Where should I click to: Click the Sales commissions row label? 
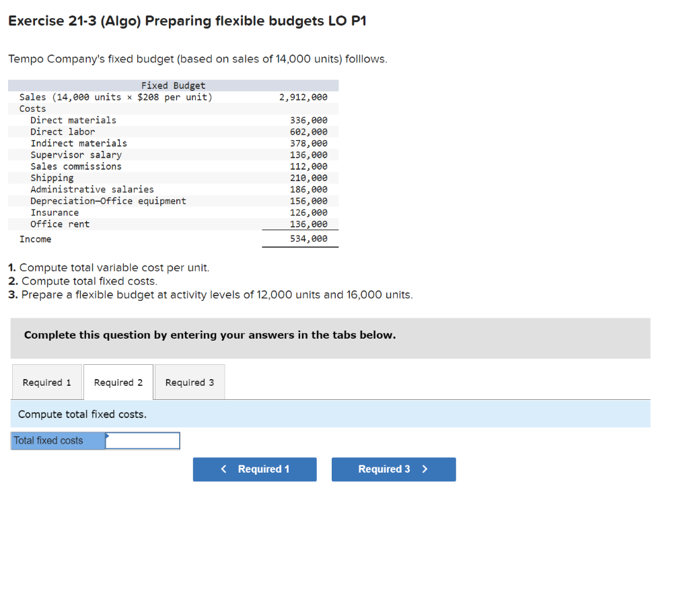click(x=76, y=166)
